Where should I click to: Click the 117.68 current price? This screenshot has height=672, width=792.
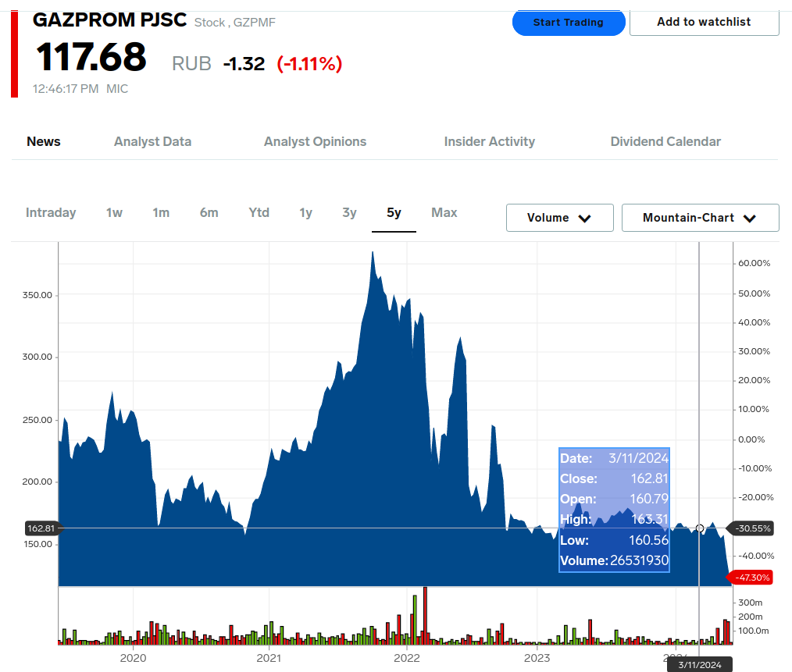click(91, 57)
